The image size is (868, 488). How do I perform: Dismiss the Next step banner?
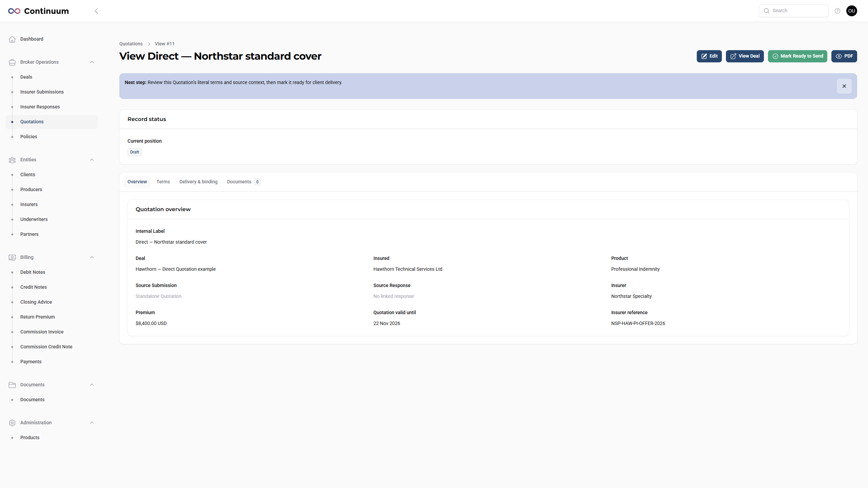(x=844, y=86)
